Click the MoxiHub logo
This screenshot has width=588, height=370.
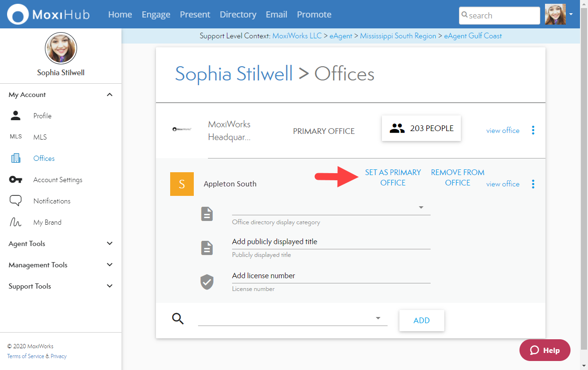pos(49,14)
